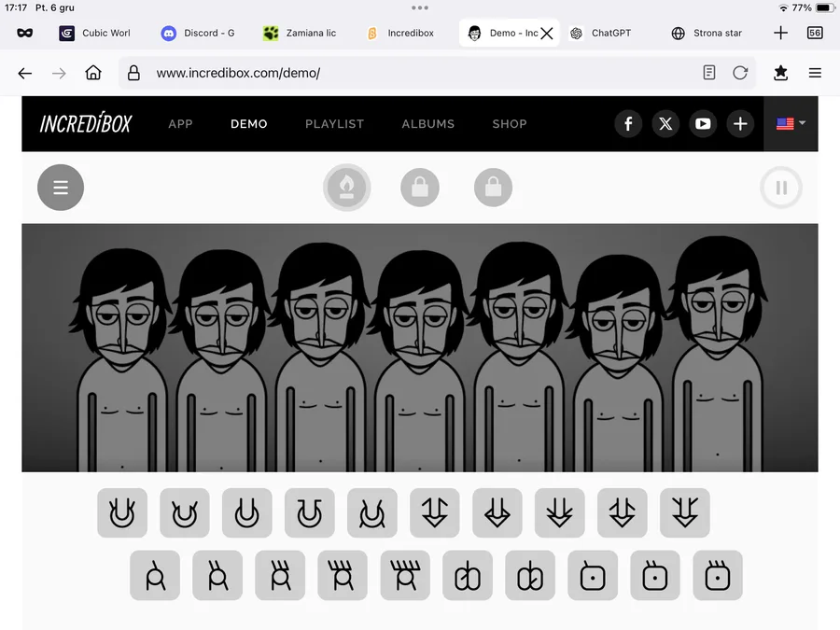Open Incredibox YouTube channel

703,124
